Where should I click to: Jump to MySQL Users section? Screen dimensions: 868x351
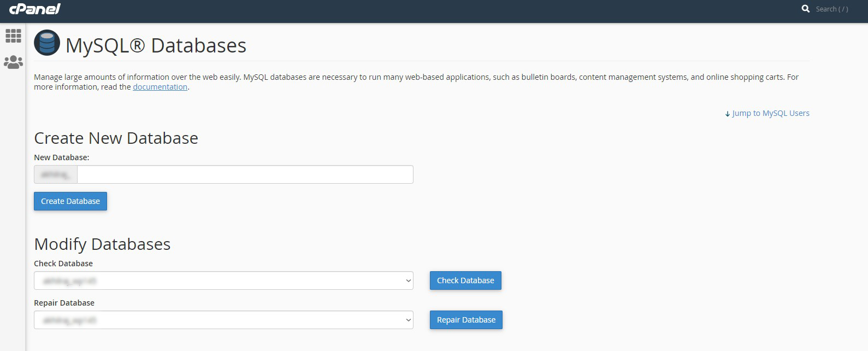click(x=770, y=113)
